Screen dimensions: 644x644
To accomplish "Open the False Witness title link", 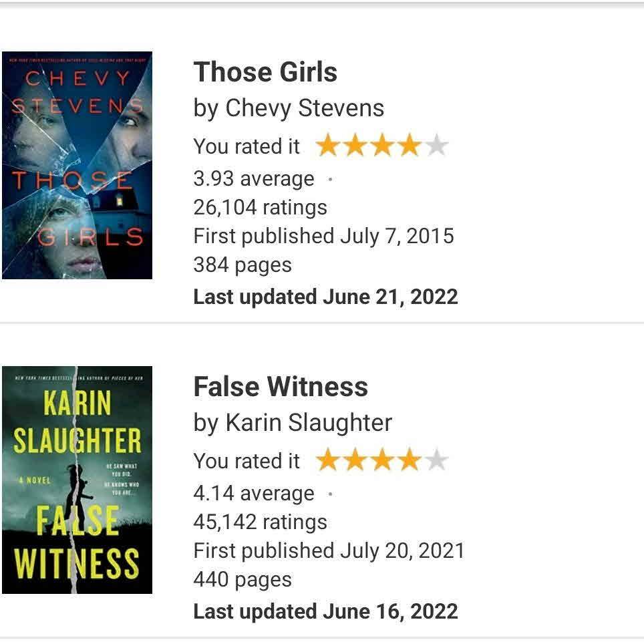I will [x=281, y=387].
